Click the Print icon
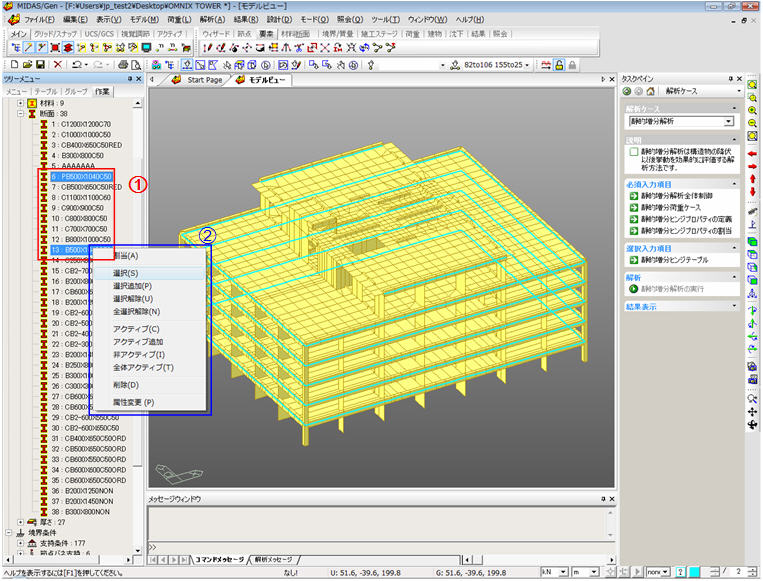The image size is (763, 581). coord(124,65)
